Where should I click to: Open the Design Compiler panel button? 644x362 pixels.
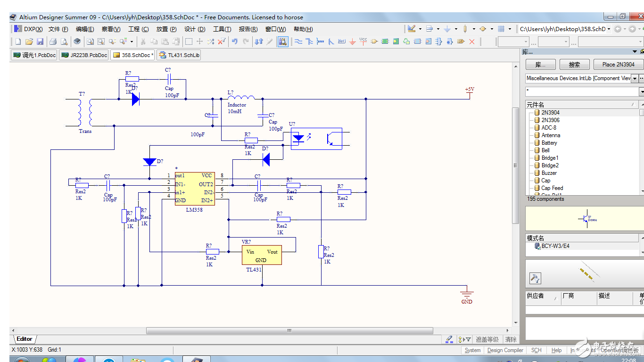point(505,350)
